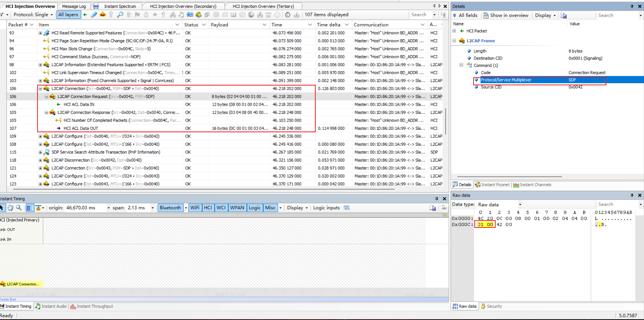Expand the L2CAP Disconnection row 118
The width and height of the screenshot is (644, 320).
tap(40, 160)
